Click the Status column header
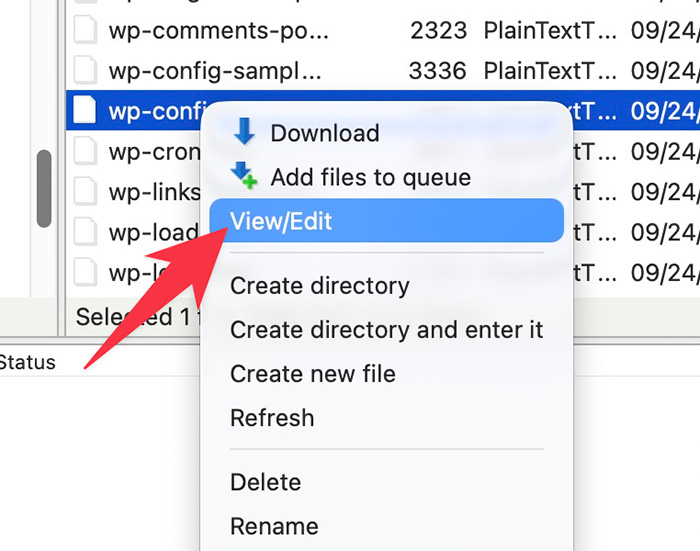Screen dimensions: 700x551 pyautogui.click(x=28, y=362)
